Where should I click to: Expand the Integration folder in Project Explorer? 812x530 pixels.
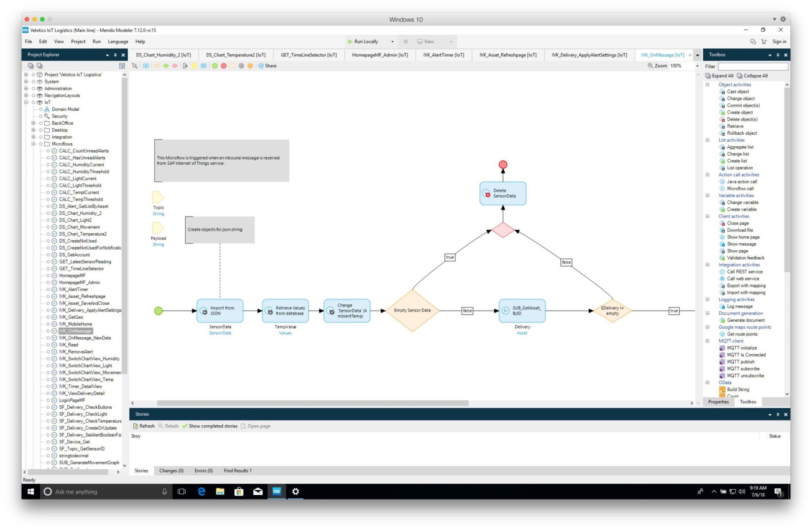pyautogui.click(x=33, y=137)
